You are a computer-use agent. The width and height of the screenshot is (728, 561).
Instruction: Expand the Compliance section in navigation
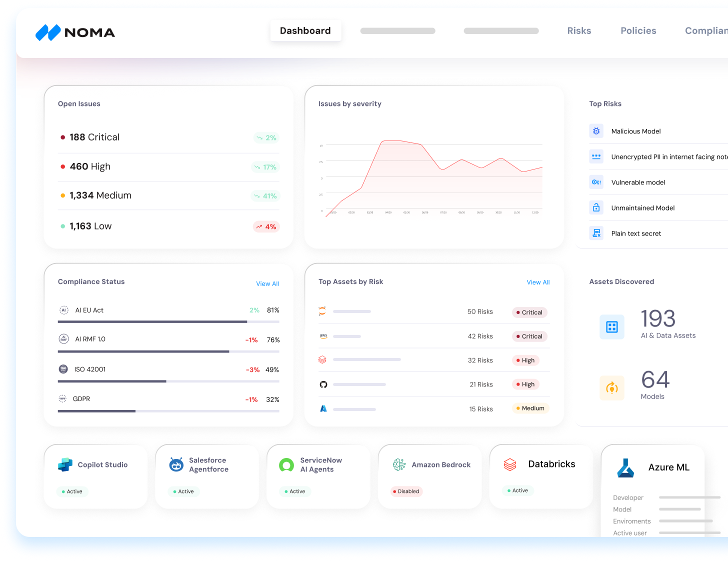pos(705,30)
